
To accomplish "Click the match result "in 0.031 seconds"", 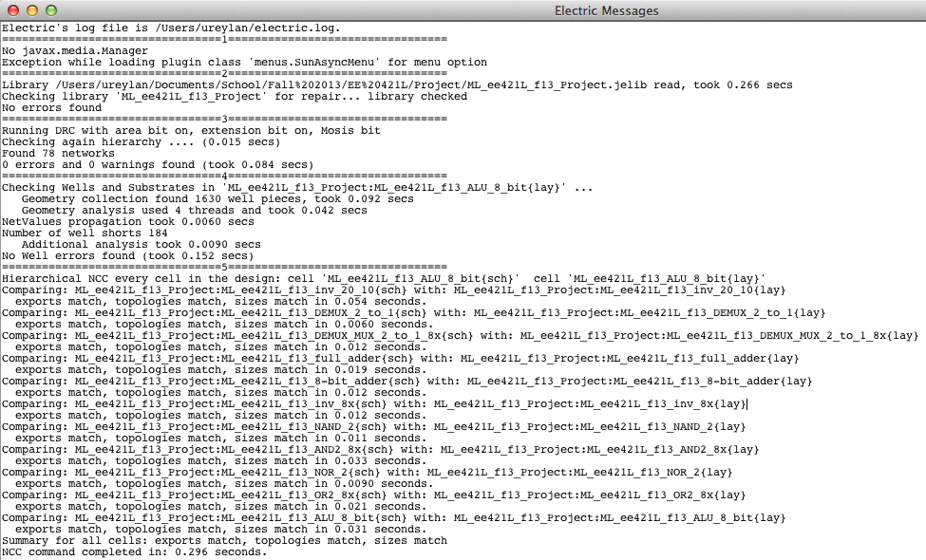I will point(367,530).
